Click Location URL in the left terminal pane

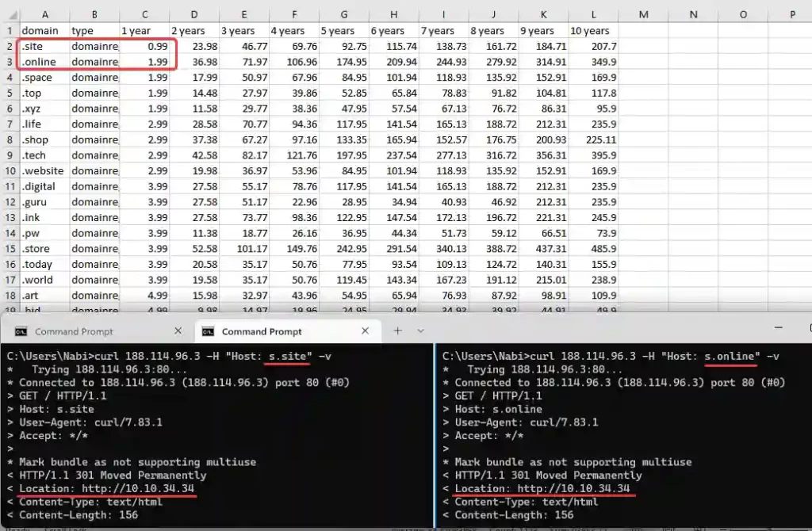click(138, 488)
